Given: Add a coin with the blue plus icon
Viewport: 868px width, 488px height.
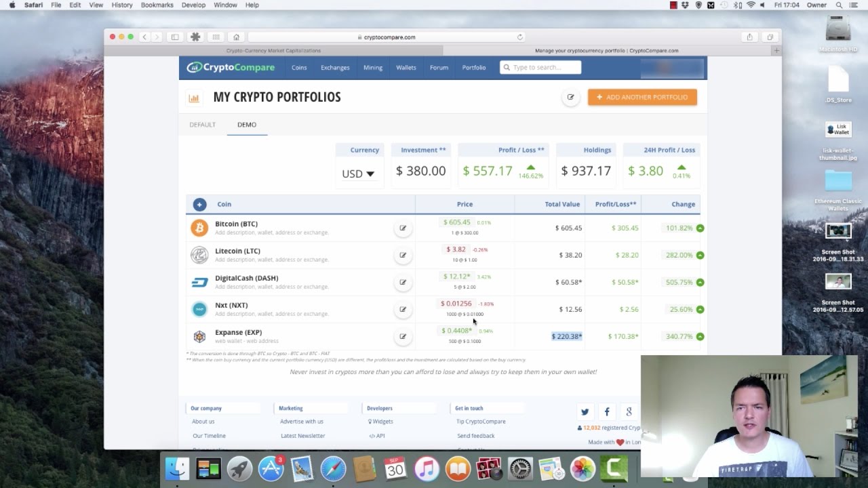Looking at the screenshot, I should click(x=199, y=204).
